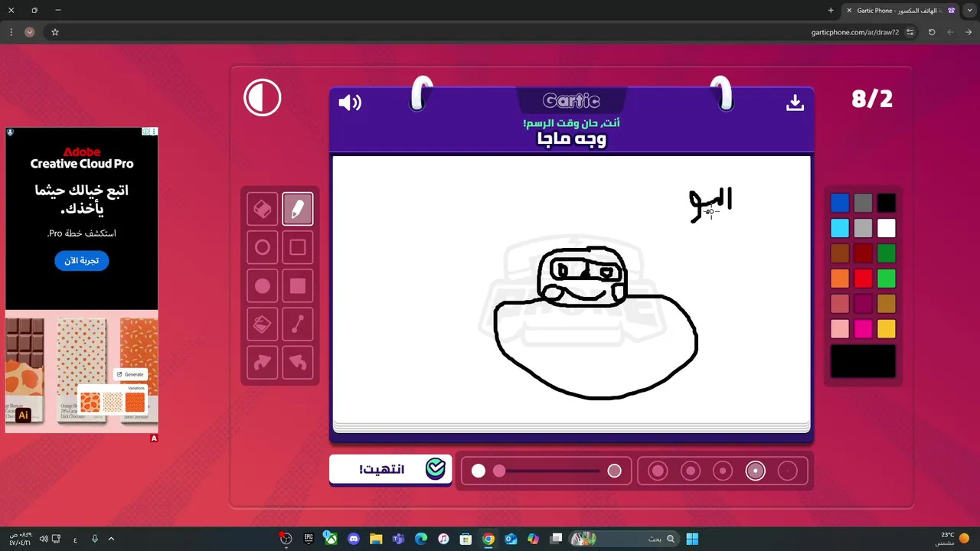This screenshot has height=551, width=980.
Task: Open Microsoft Edge from the taskbar
Action: point(420,539)
